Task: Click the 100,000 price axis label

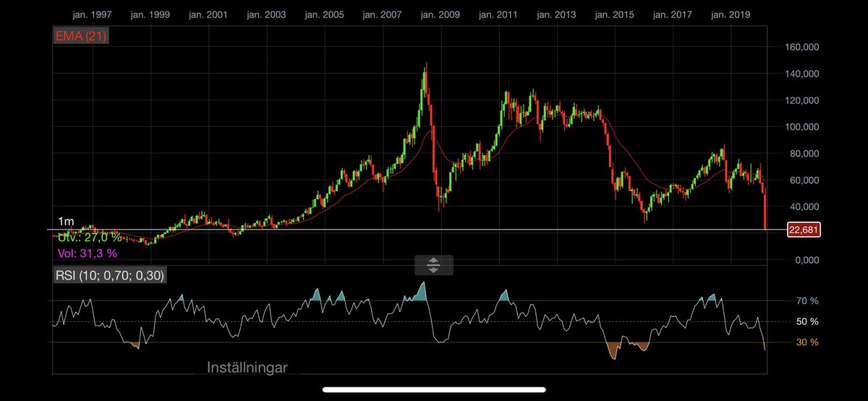Action: click(801, 127)
